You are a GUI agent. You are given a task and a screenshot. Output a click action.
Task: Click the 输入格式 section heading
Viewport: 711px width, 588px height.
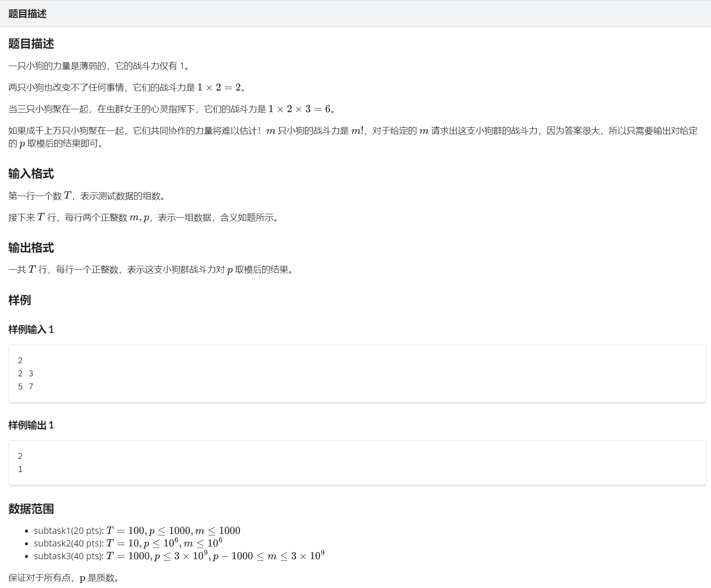pyautogui.click(x=31, y=174)
